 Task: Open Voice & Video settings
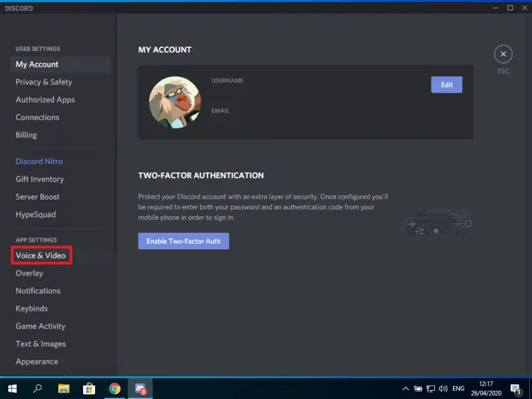(41, 256)
